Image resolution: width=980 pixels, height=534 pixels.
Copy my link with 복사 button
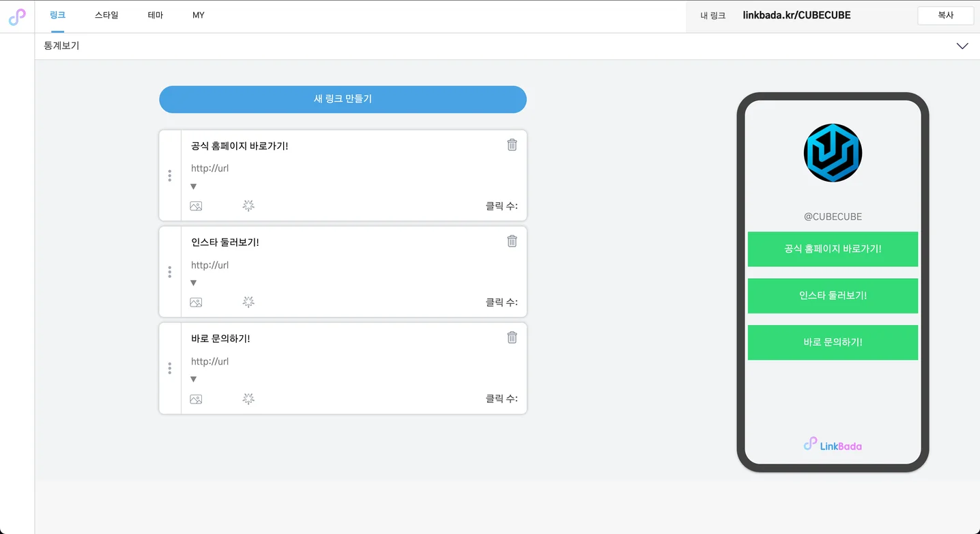click(x=945, y=15)
